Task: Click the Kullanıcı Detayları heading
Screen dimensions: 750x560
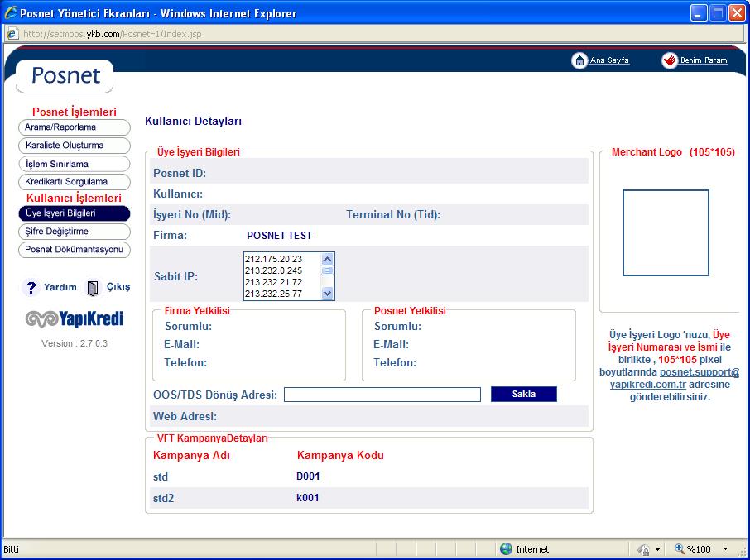Action: (x=193, y=122)
